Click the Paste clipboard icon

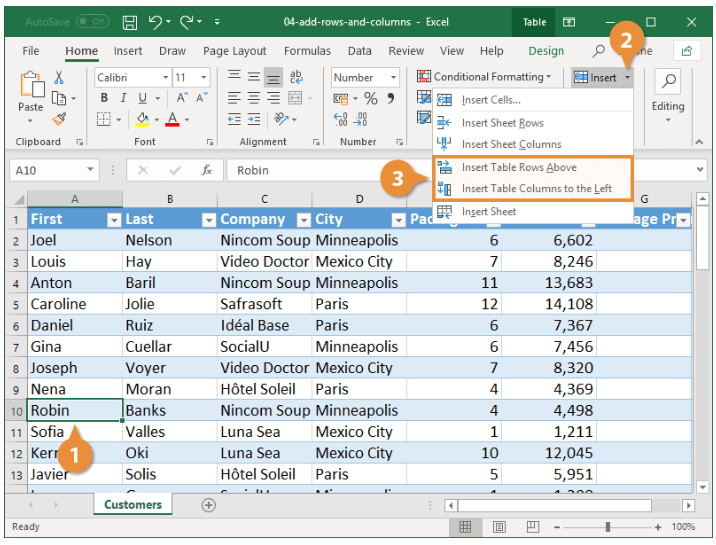31,85
